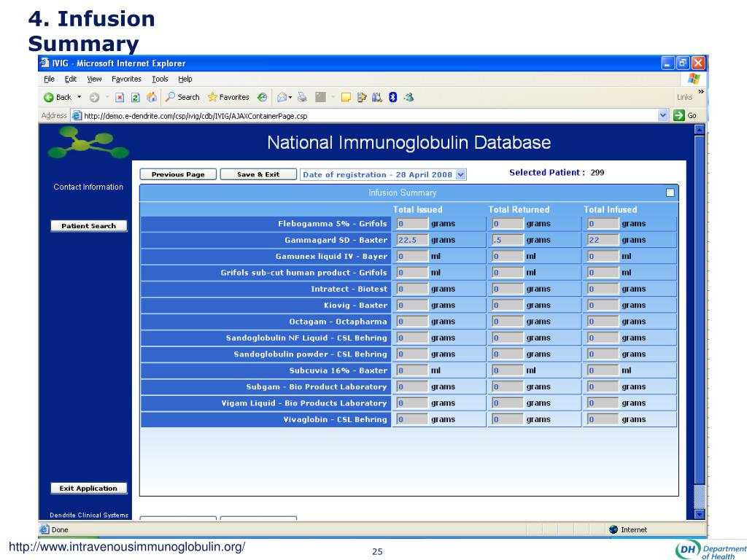This screenshot has height=560, width=747.
Task: Expand the Address bar dropdown
Action: 662,115
